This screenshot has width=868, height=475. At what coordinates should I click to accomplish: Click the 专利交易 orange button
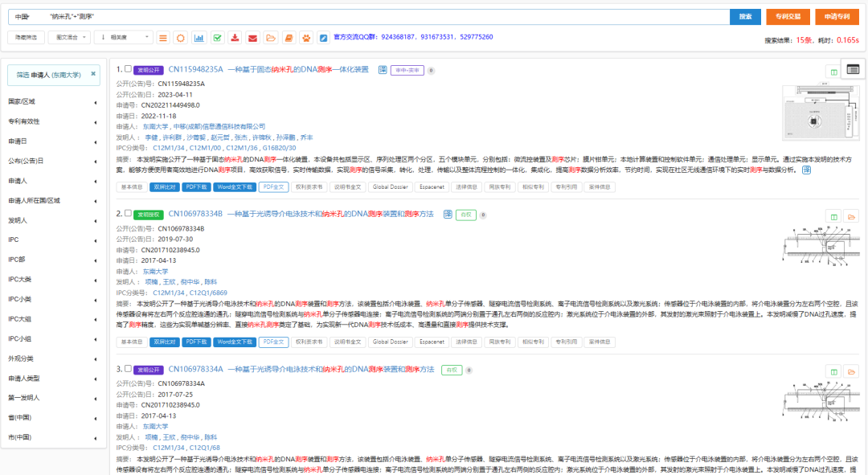tap(788, 17)
